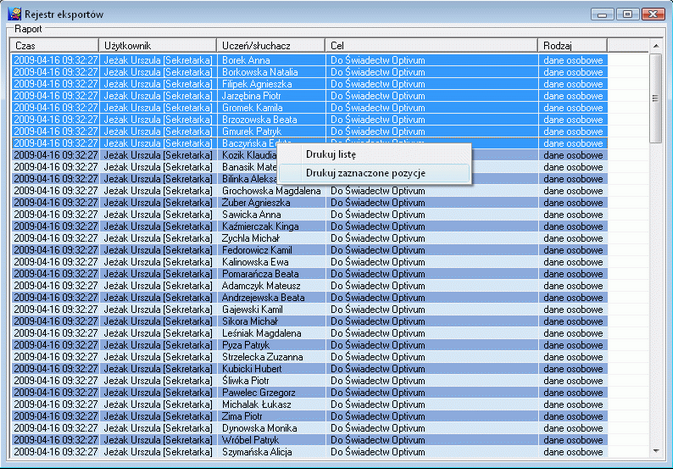Select the row for 'Zuber Agnieszka'
The image size is (673, 469).
coord(309,203)
